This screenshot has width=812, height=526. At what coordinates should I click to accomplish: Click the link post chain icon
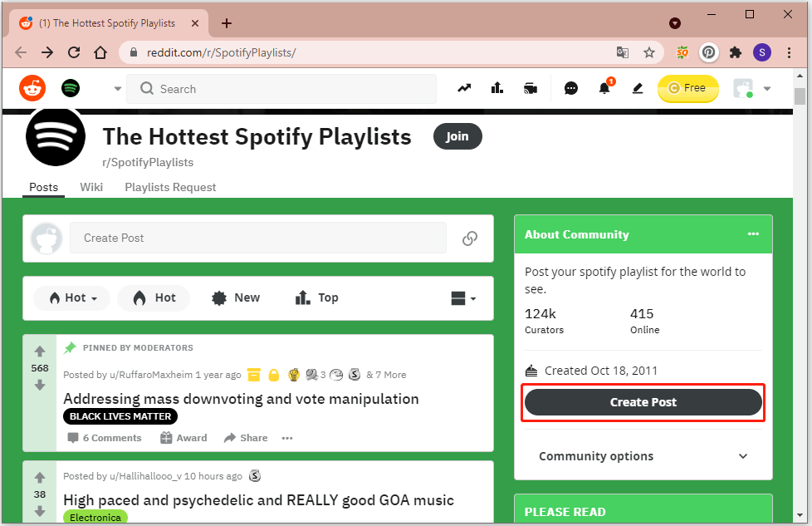pyautogui.click(x=470, y=238)
